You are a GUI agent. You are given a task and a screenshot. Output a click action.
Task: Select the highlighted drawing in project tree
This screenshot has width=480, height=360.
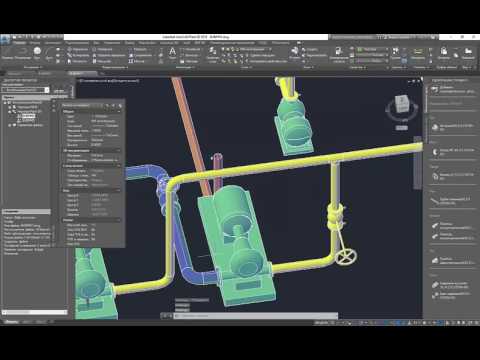pos(28,116)
